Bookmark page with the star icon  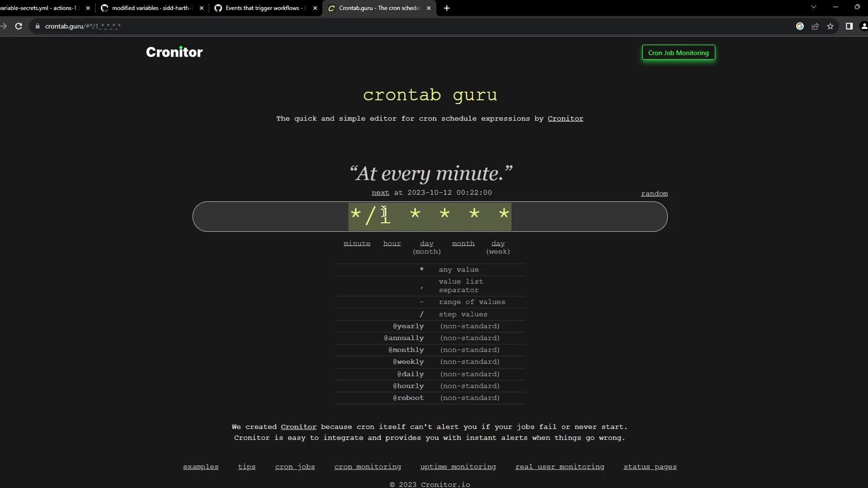click(x=830, y=26)
